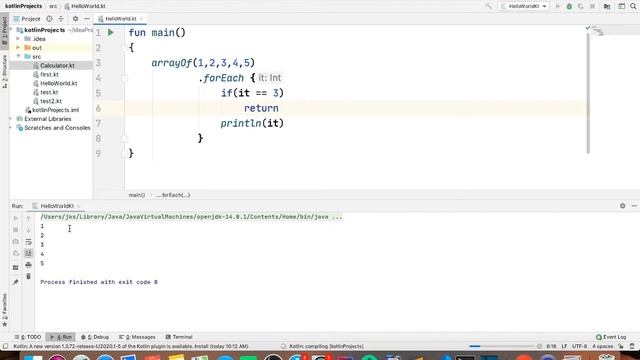
Task: Expand the .idea folder
Action: 18,39
